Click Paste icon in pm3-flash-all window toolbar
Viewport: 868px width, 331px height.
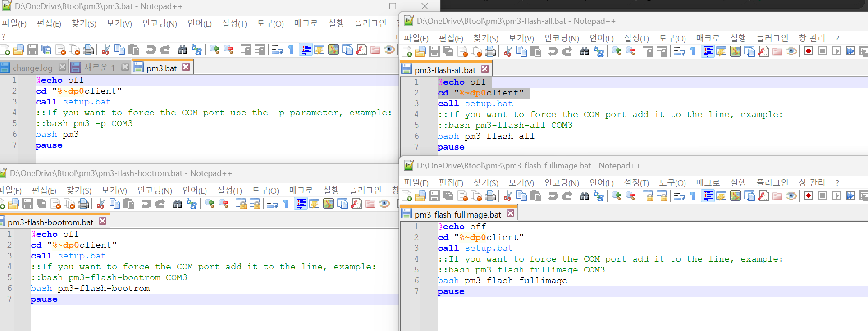pyautogui.click(x=536, y=51)
